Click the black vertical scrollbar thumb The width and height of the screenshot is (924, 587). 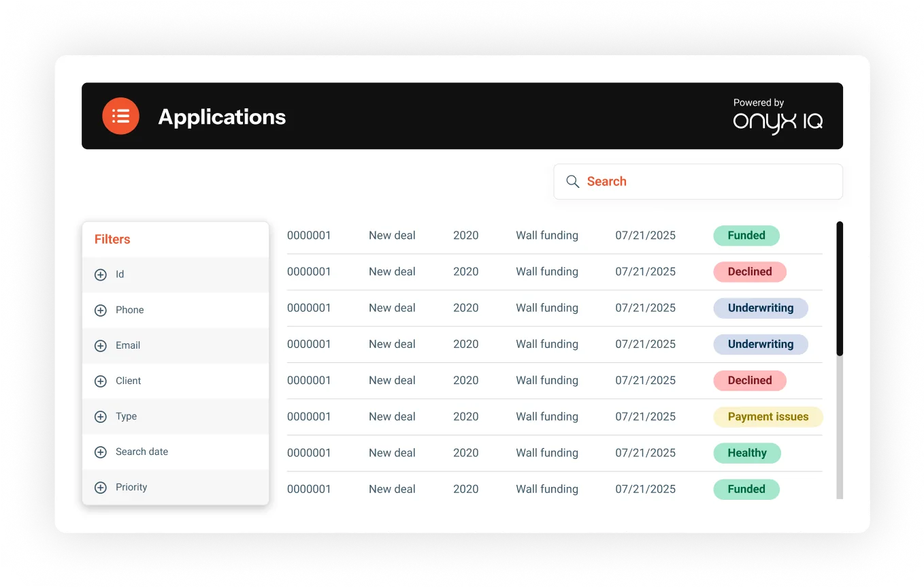click(840, 288)
